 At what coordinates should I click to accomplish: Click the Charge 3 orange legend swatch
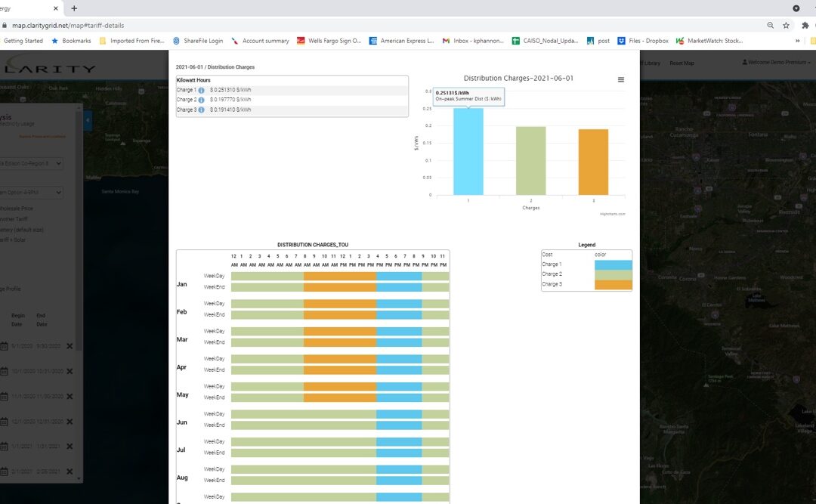(x=613, y=284)
